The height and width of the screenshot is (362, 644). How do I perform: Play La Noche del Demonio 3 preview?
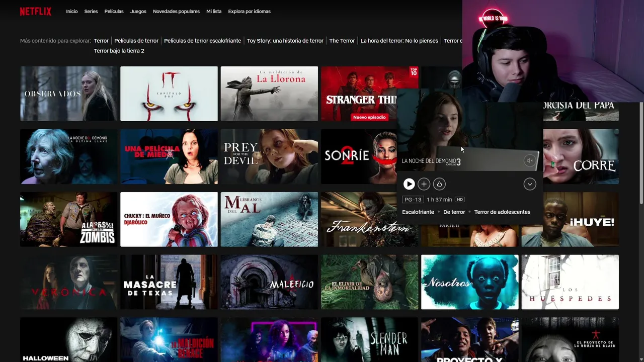click(409, 184)
